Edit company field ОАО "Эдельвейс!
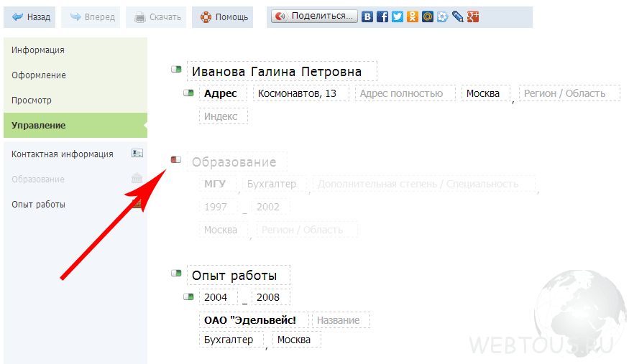 pyautogui.click(x=254, y=320)
